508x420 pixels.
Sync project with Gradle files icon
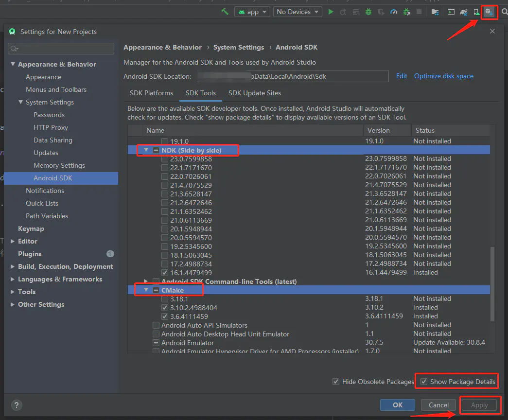point(464,12)
